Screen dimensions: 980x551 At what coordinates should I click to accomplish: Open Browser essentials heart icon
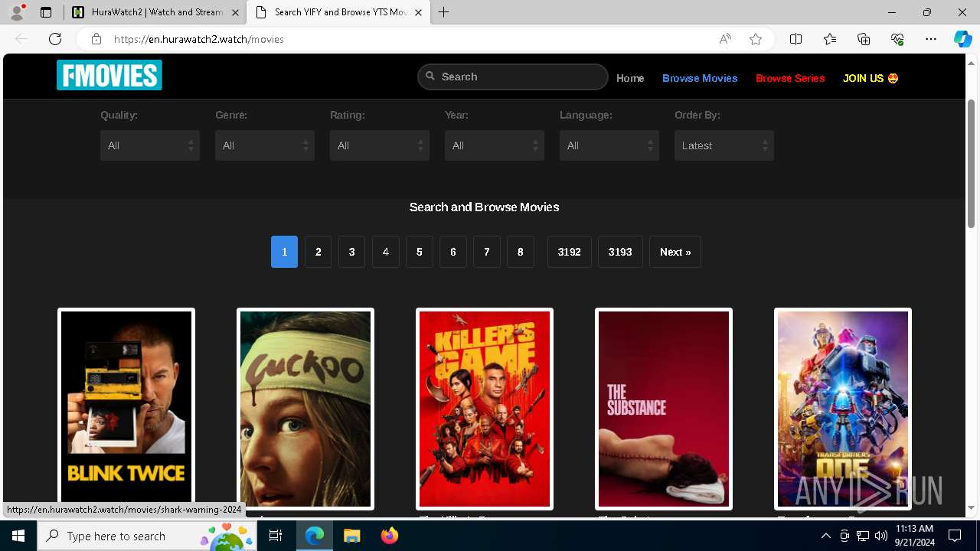coord(897,39)
